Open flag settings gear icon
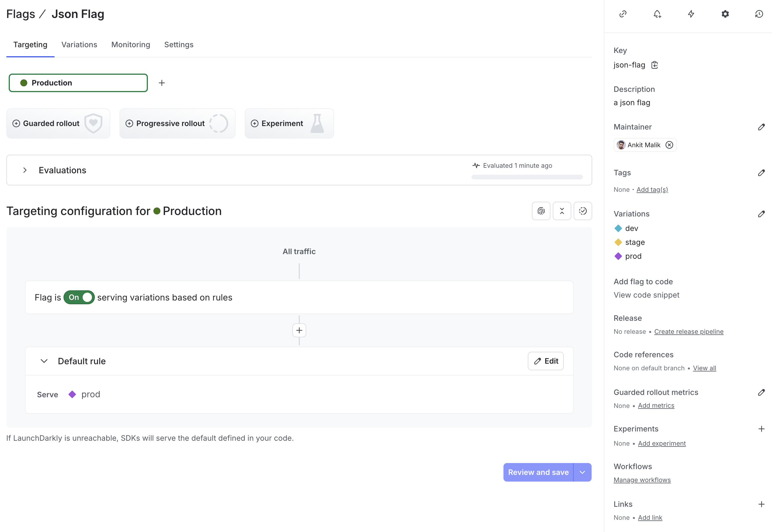Viewport: 772px width, 532px height. [725, 14]
